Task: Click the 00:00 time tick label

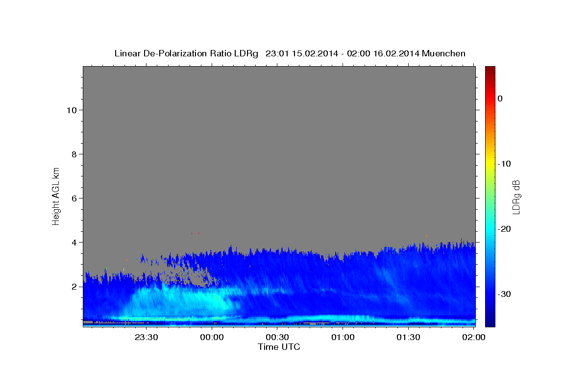Action: 213,337
